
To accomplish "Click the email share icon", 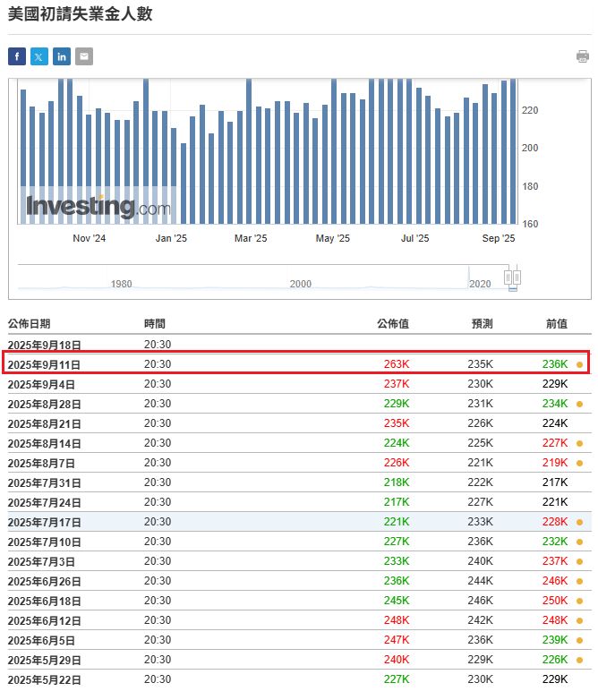I will click(x=84, y=56).
